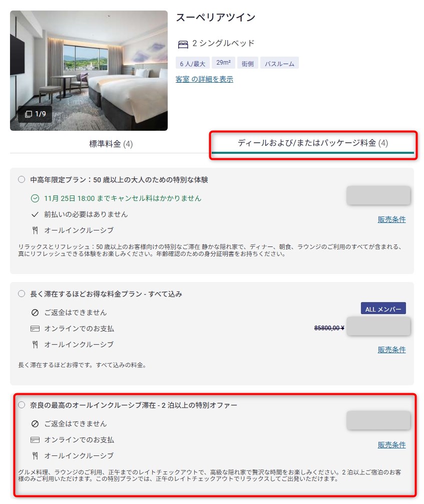Click checkmark icon beside 前払いの必要はありません

(35, 214)
